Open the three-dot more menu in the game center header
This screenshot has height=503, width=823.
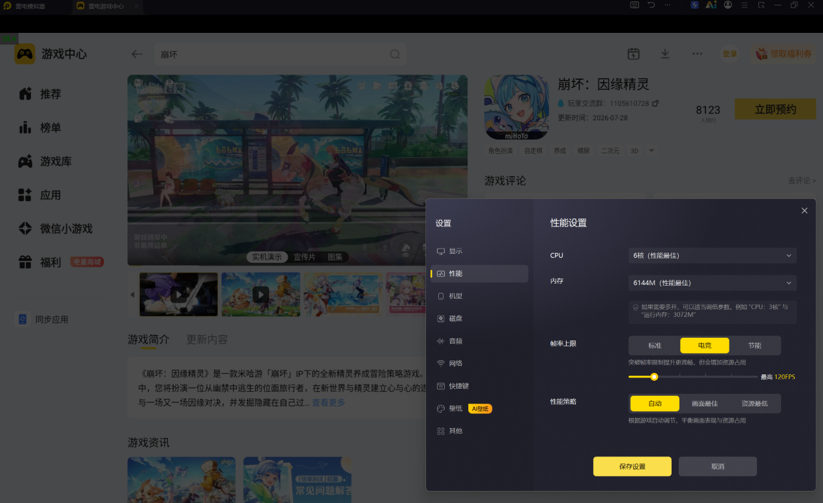coord(697,54)
